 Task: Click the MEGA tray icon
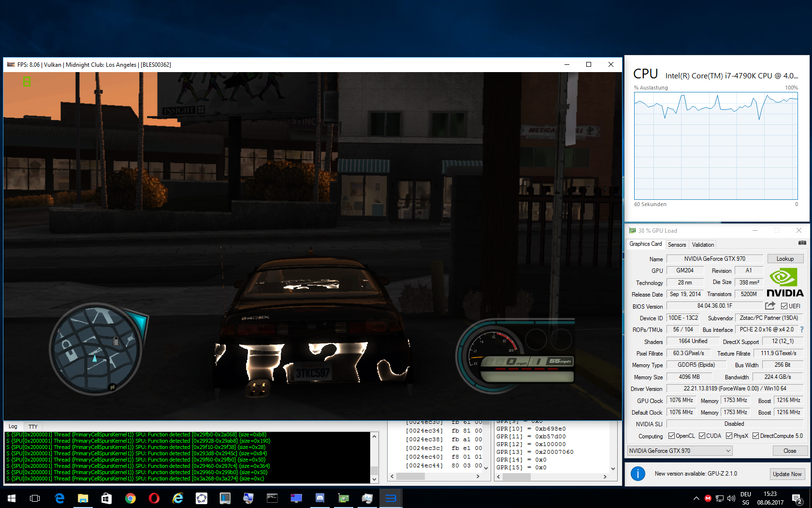tap(708, 498)
